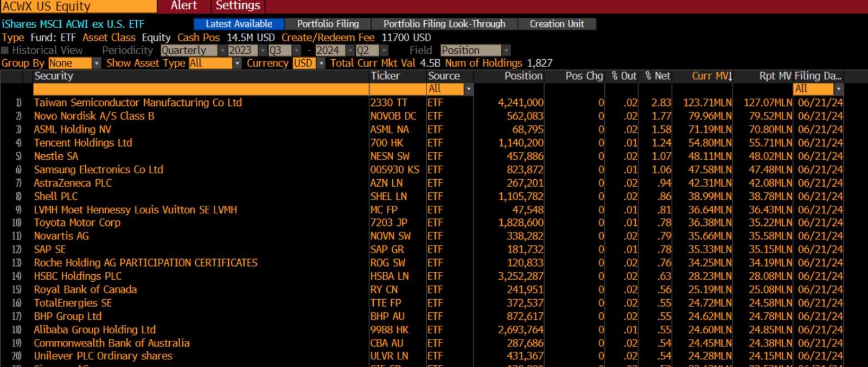Select the Tencent Holdings Ltd security
The height and width of the screenshot is (367, 868).
coord(83,143)
